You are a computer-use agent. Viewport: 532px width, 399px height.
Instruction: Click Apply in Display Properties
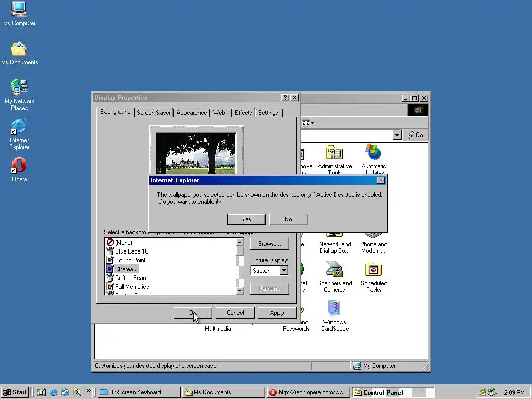pos(277,313)
